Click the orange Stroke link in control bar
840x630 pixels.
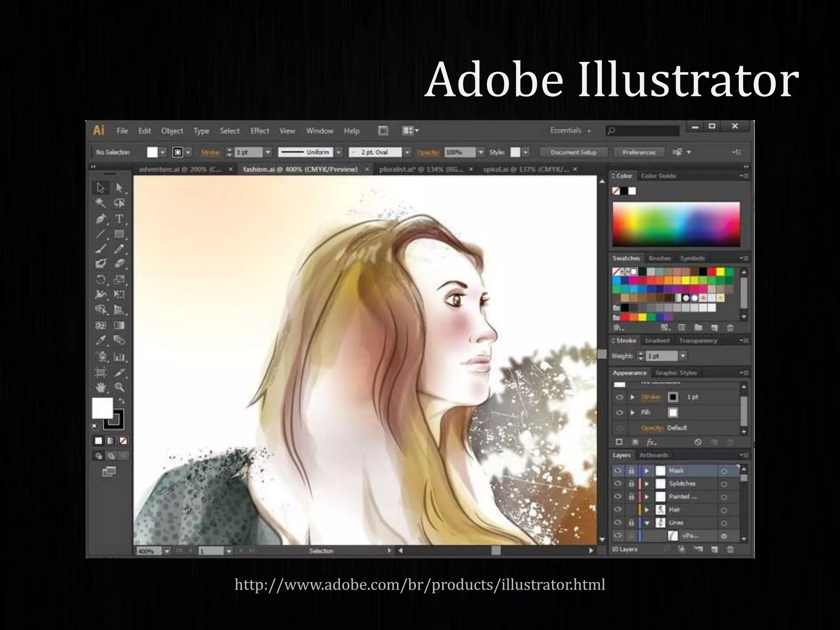pyautogui.click(x=210, y=152)
